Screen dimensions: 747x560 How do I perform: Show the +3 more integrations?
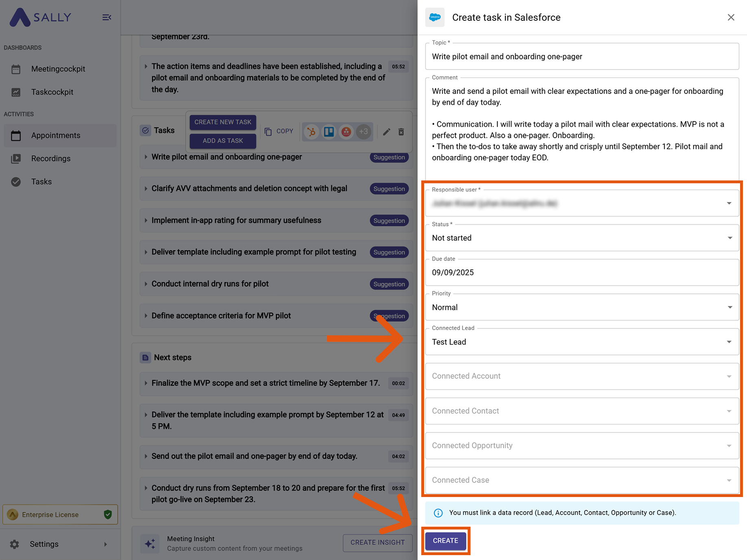tap(364, 132)
